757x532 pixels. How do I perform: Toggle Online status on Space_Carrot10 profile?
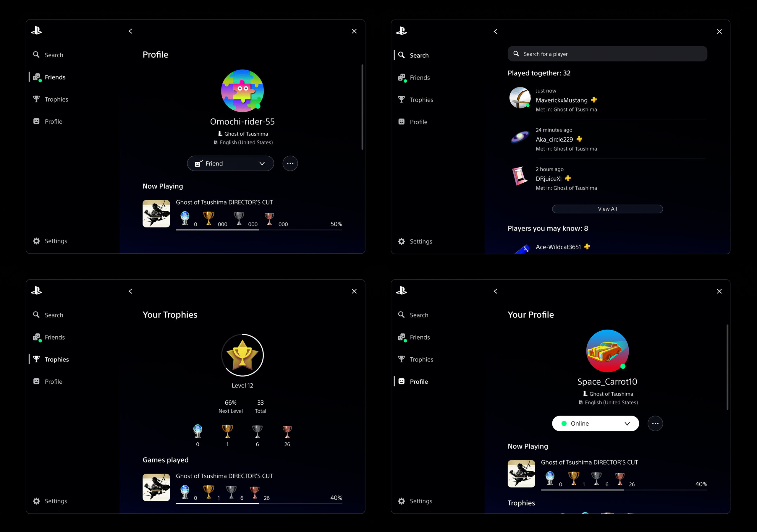tap(596, 423)
